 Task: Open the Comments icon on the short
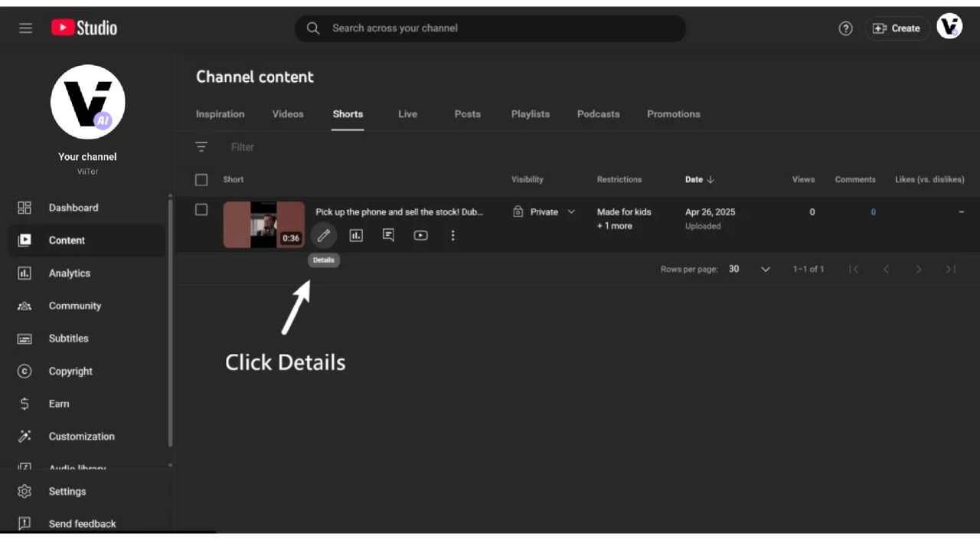(388, 235)
